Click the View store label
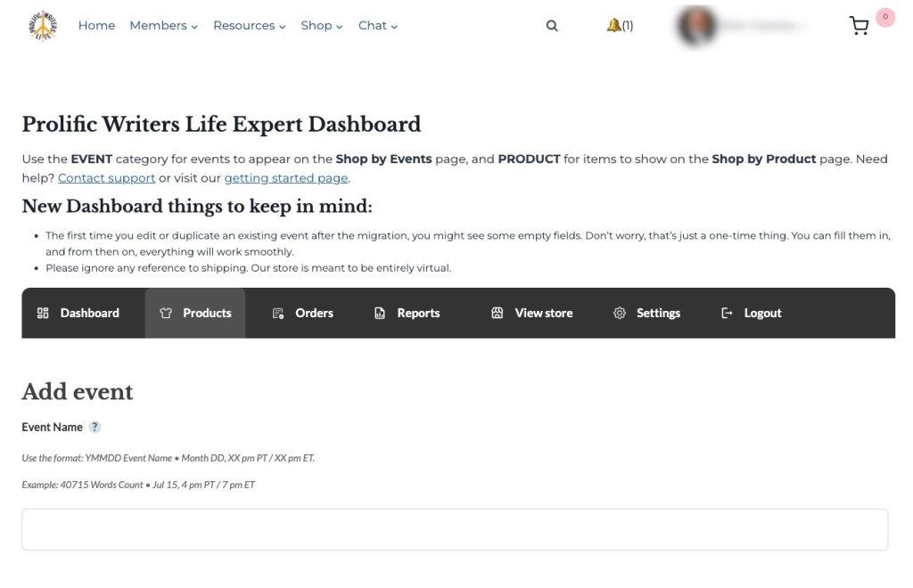The image size is (913, 588). (x=543, y=313)
